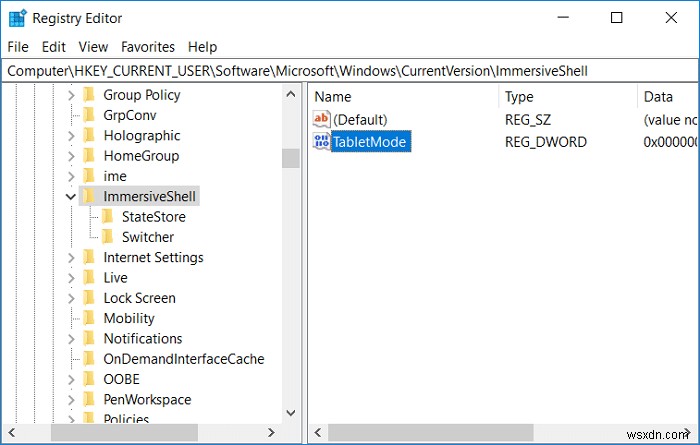Click the Switcher folder icon
Image resolution: width=700 pixels, height=445 pixels.
point(108,237)
